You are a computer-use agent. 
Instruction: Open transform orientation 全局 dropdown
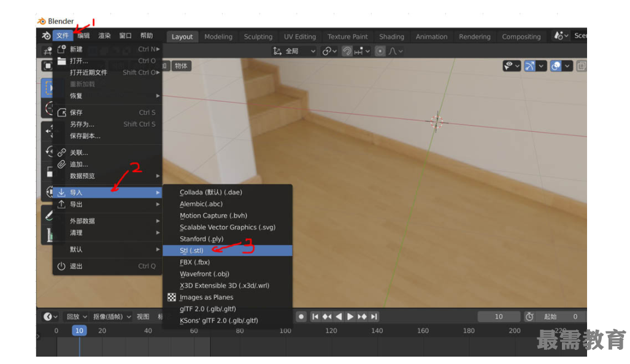(294, 51)
